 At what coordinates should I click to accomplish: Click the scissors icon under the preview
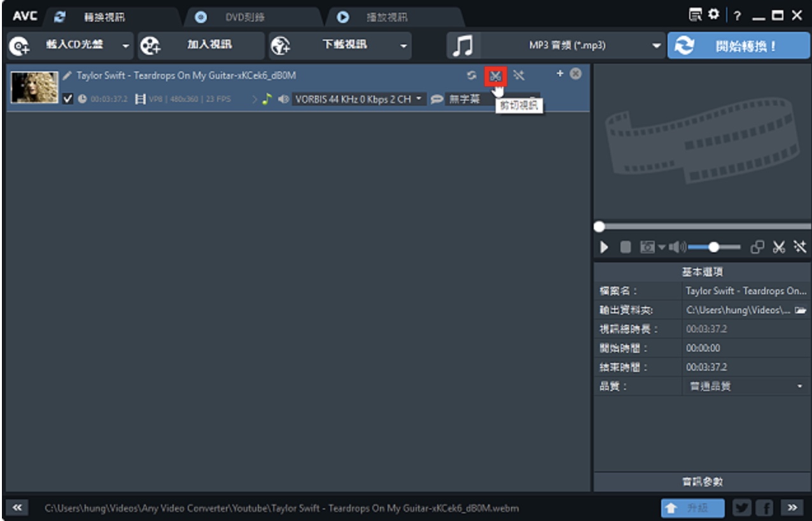779,247
